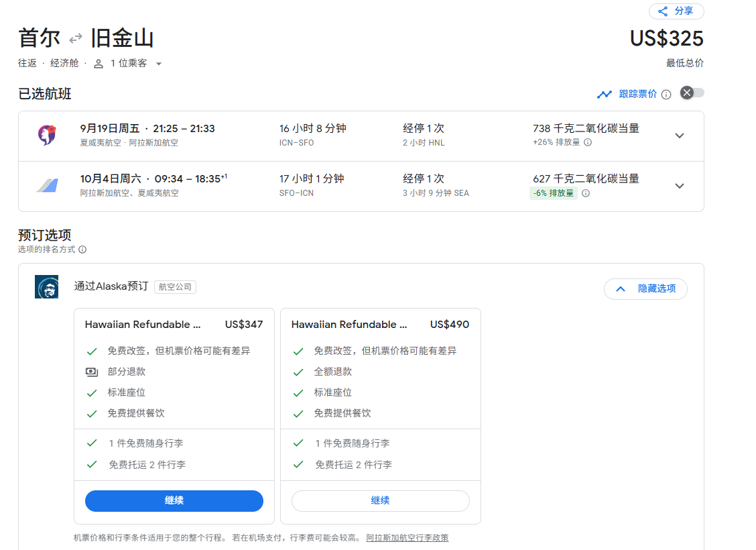Click info icon next to 跟踪票价
756x550 pixels.
(666, 95)
